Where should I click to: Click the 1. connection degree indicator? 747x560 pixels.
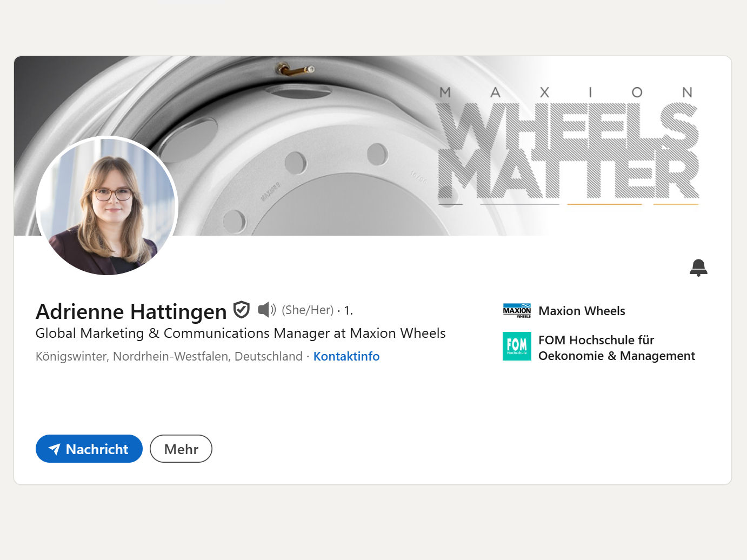tap(348, 310)
